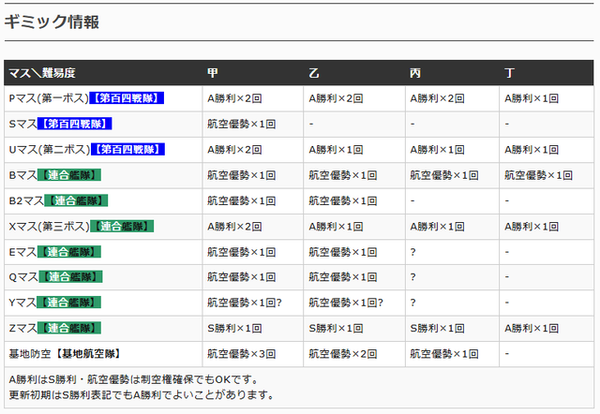Click blue 第百四戦隊 badge in Pマス row
Image resolution: width=600 pixels, height=414 pixels.
tap(127, 99)
